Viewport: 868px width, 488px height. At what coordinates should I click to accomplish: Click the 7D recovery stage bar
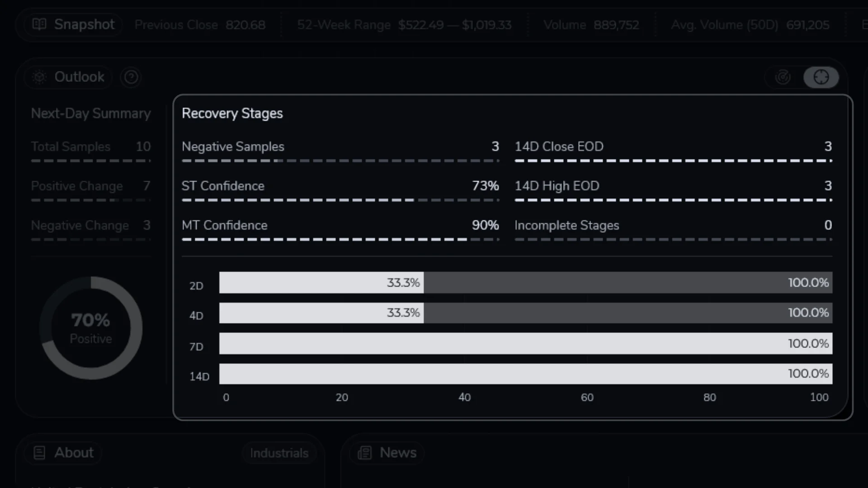point(525,343)
